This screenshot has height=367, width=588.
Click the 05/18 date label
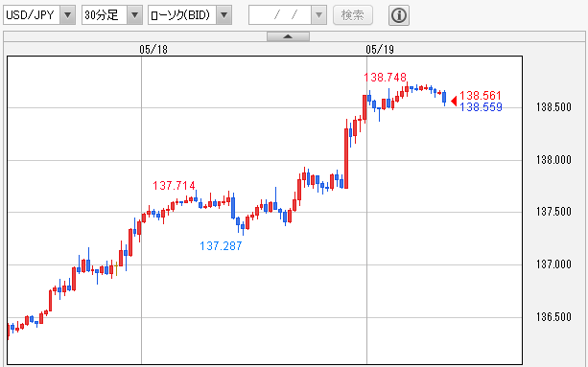coord(153,49)
